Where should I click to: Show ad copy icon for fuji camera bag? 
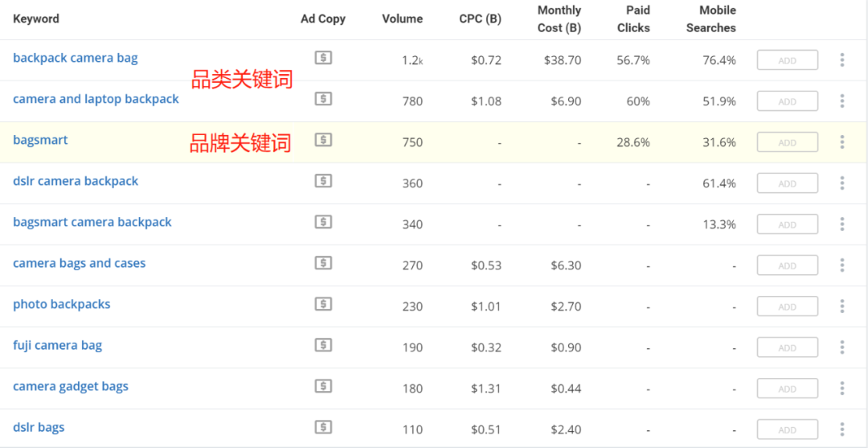tap(323, 345)
